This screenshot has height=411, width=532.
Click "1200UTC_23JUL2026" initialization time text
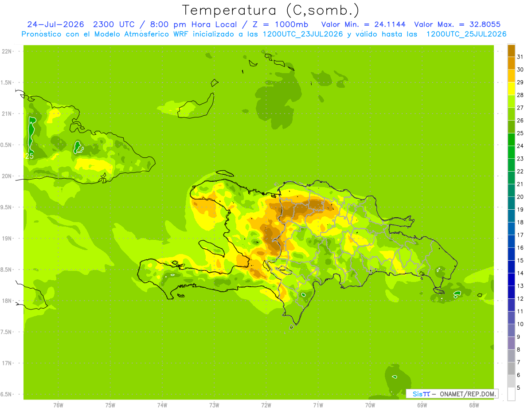click(x=303, y=34)
